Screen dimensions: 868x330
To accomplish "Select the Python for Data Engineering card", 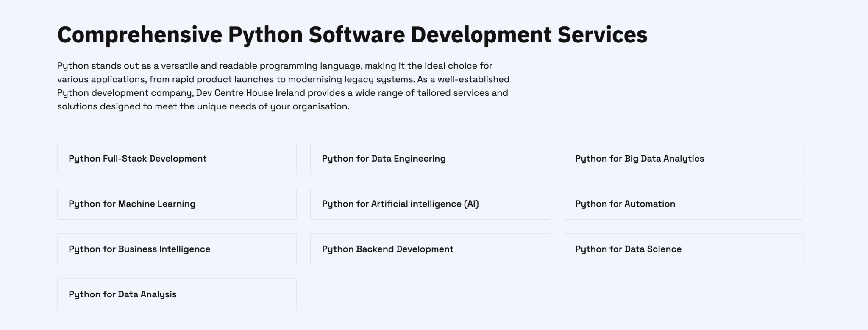I will (430, 159).
